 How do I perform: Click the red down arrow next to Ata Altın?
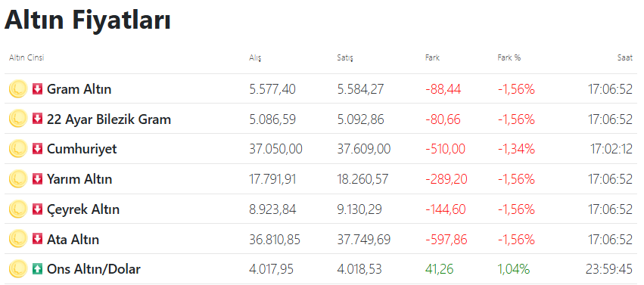(x=37, y=239)
